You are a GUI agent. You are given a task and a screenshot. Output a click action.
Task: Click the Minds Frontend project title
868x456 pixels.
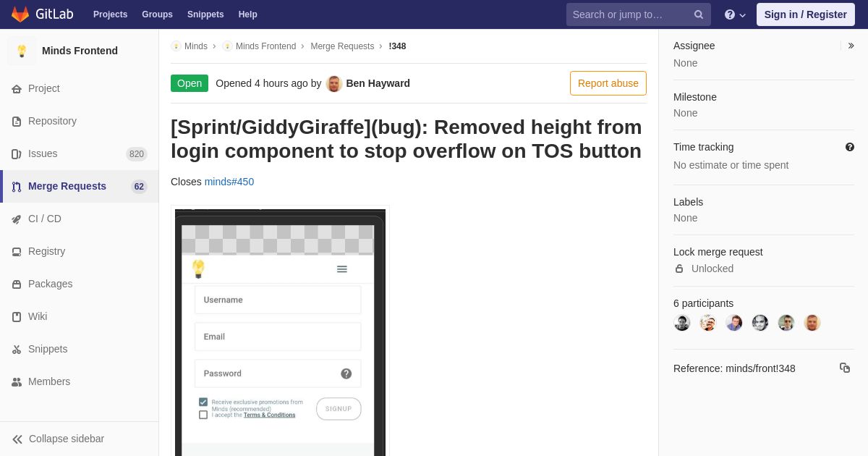click(x=80, y=51)
